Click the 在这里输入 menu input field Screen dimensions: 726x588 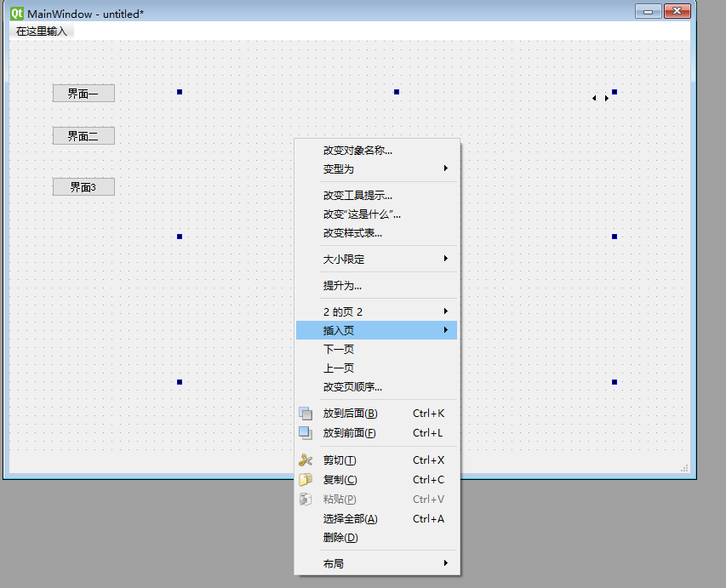coord(41,29)
